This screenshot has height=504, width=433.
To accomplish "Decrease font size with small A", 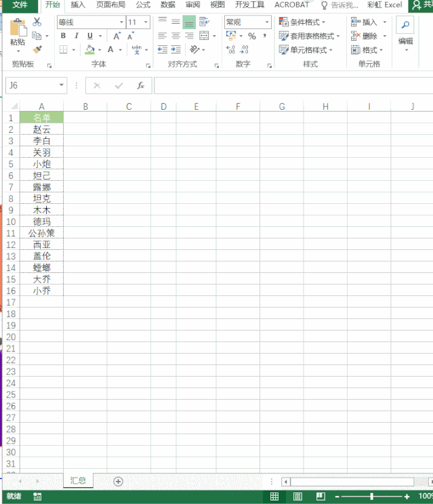I will click(x=131, y=36).
